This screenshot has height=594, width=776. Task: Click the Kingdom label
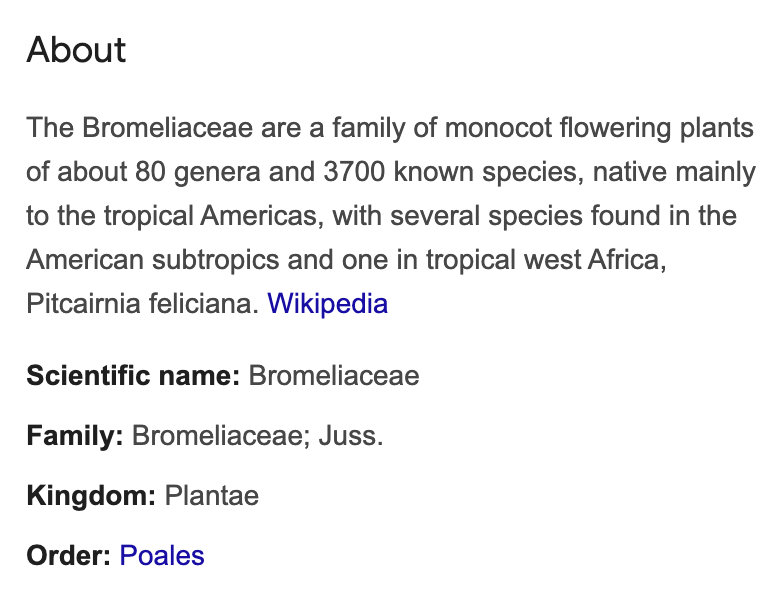(x=91, y=495)
